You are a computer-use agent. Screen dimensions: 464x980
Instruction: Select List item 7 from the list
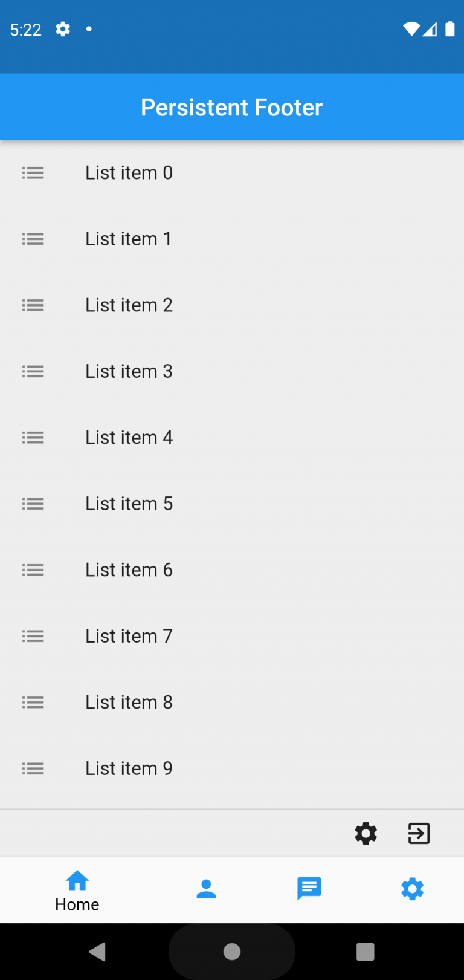pyautogui.click(x=129, y=636)
